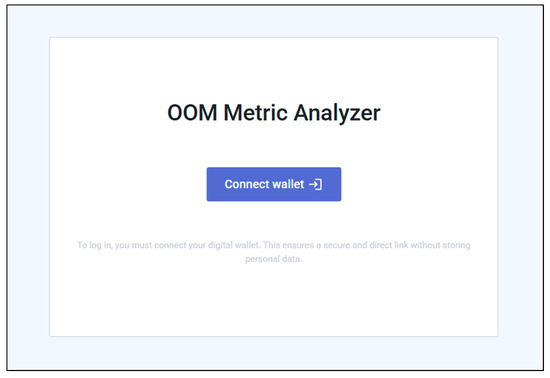Image resolution: width=550 pixels, height=378 pixels.
Task: Click the Connect wallet button
Action: pyautogui.click(x=274, y=184)
